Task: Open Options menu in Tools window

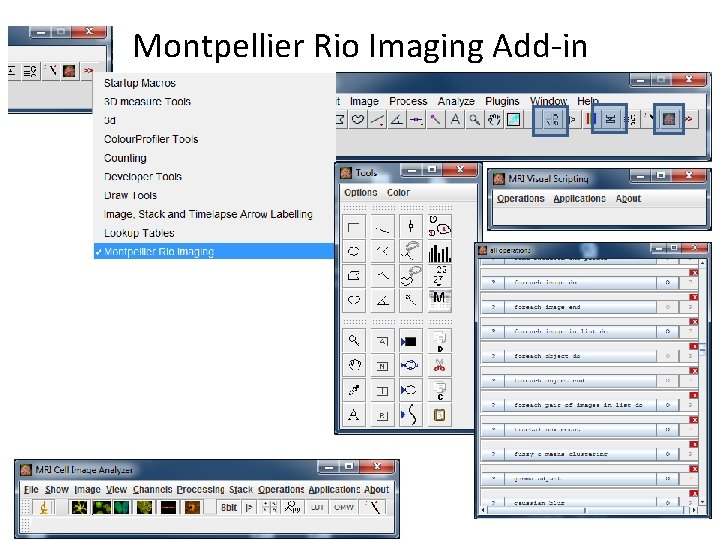Action: pos(360,192)
